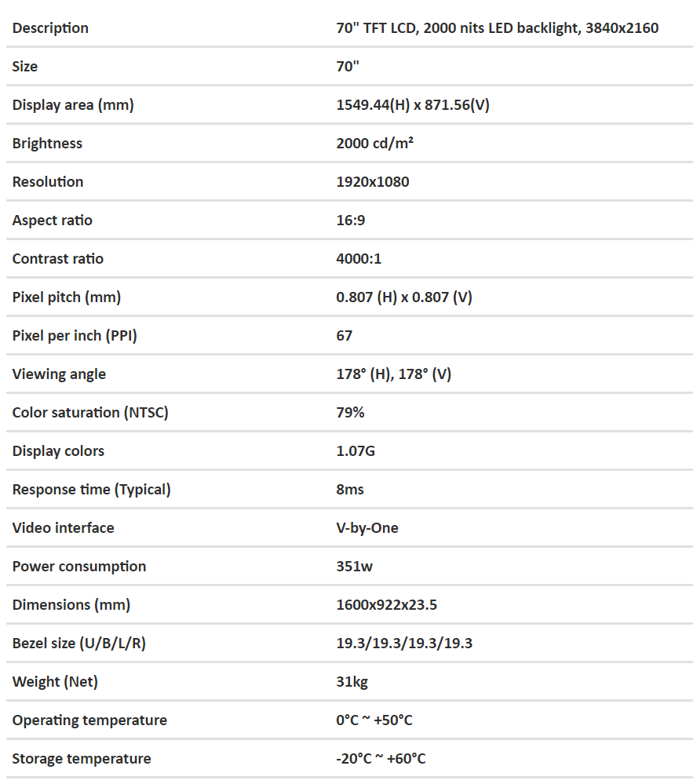Click the Brightness row label
The image size is (693, 784).
pyautogui.click(x=47, y=144)
